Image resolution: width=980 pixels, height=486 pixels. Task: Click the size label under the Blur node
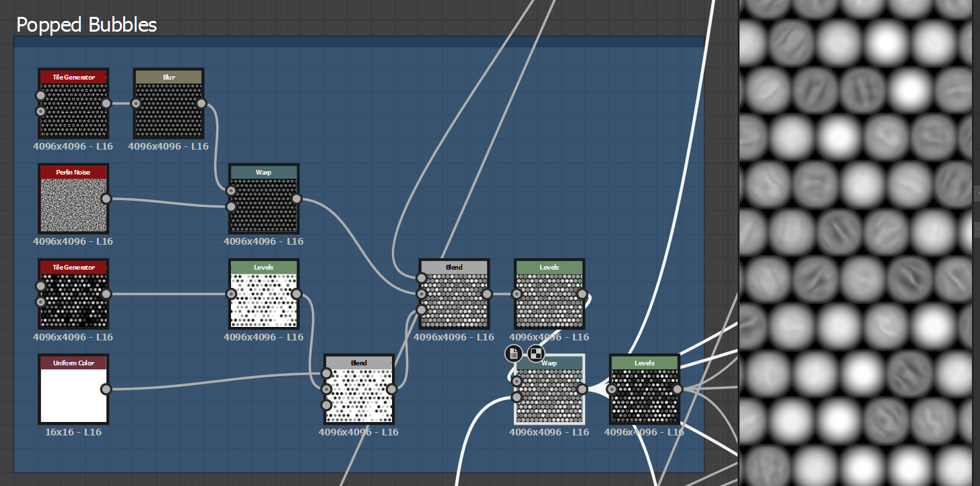tap(168, 146)
